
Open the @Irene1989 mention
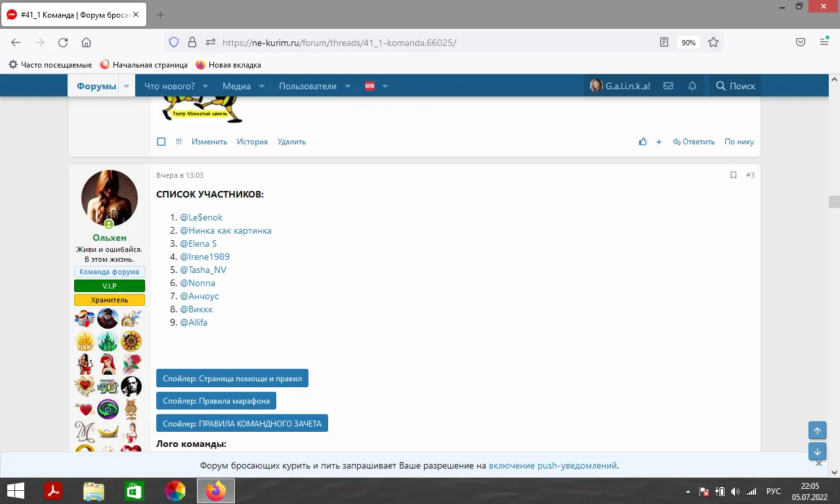(205, 257)
